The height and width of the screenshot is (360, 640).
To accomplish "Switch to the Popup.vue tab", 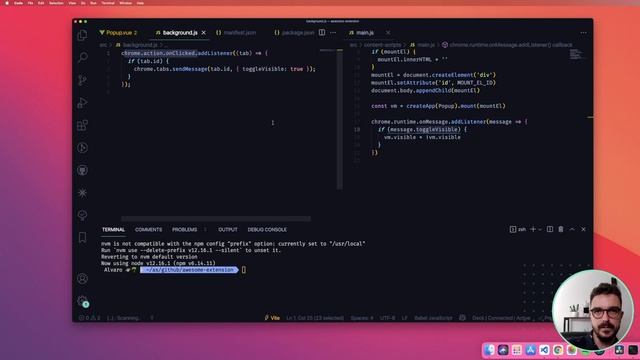I will (118, 33).
